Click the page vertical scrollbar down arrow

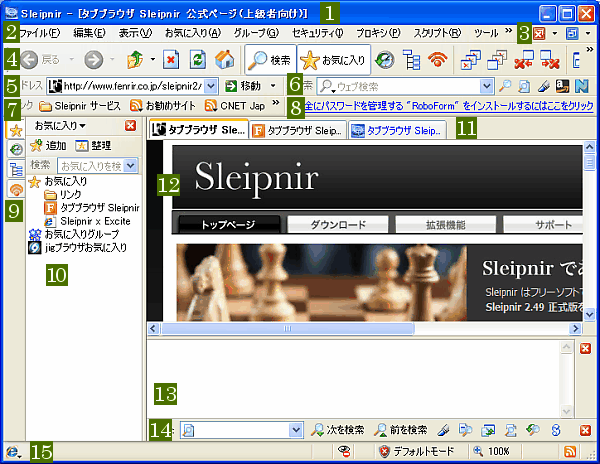click(x=589, y=315)
